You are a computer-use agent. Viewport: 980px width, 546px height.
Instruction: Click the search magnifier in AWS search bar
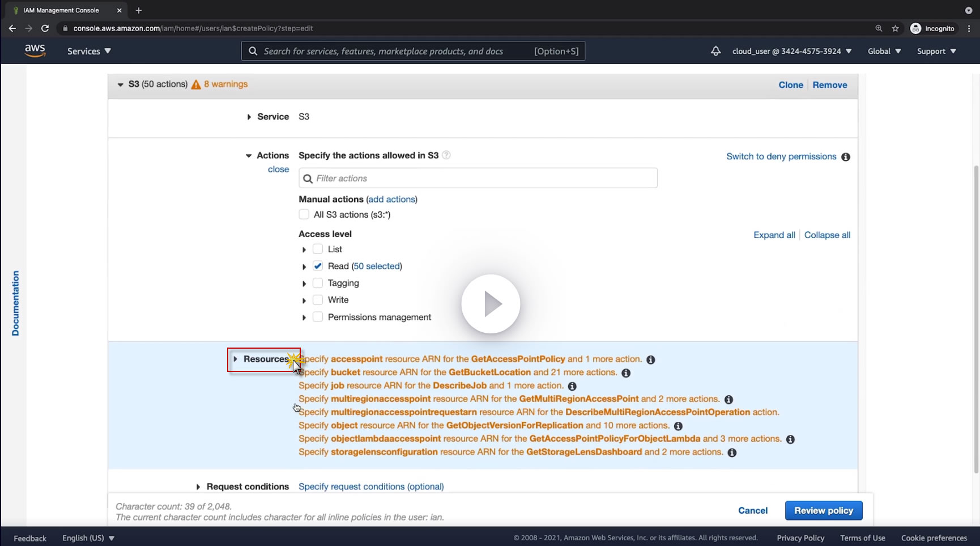[x=253, y=51]
